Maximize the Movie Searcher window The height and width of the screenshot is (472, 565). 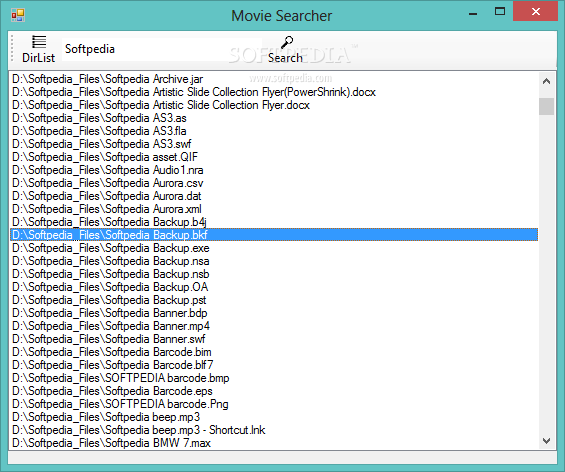pos(500,12)
